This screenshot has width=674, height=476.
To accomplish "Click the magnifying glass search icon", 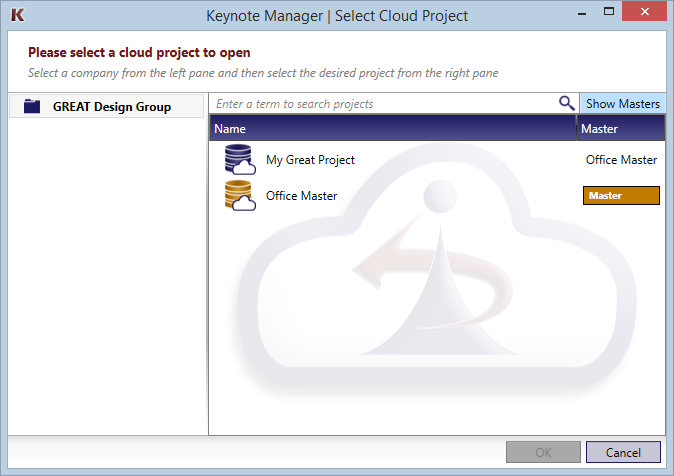I will (567, 103).
